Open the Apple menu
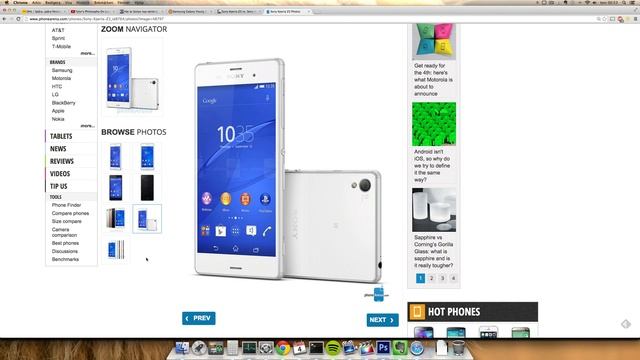The height and width of the screenshot is (360, 640). 6,2
